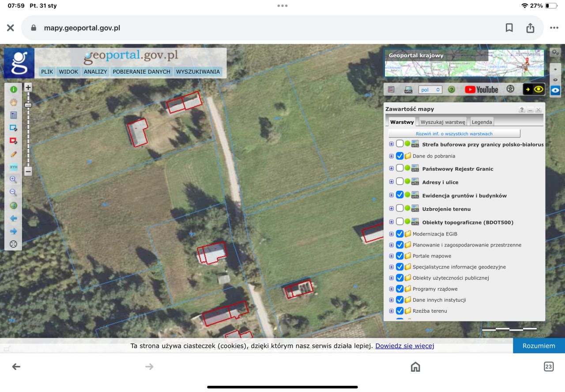
Task: Open the YouTube channel link icon
Action: point(481,90)
